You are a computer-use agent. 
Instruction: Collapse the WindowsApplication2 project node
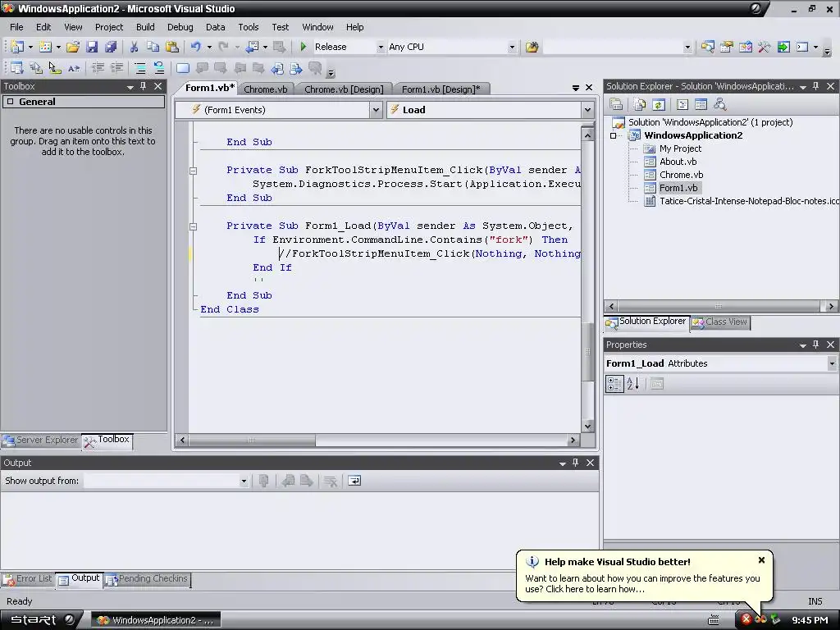click(614, 135)
